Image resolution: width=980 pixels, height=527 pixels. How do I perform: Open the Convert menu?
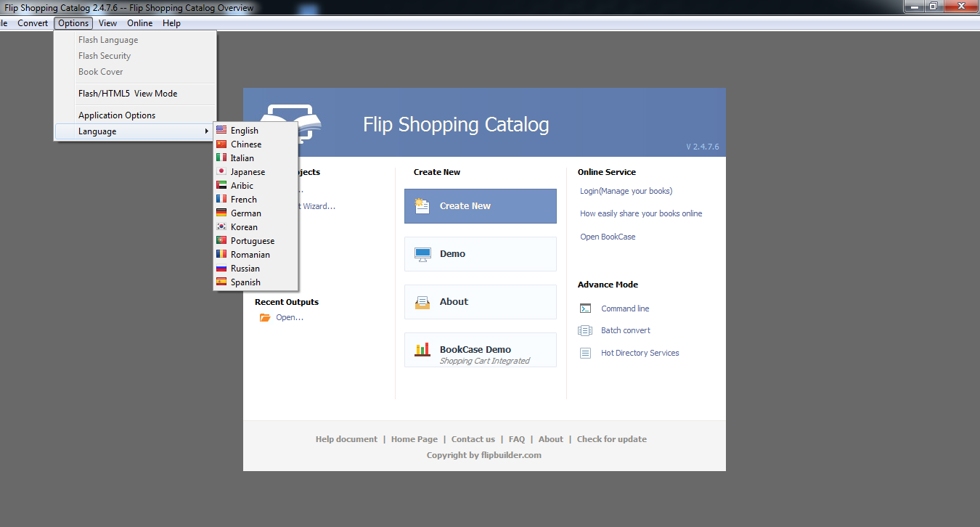(33, 23)
